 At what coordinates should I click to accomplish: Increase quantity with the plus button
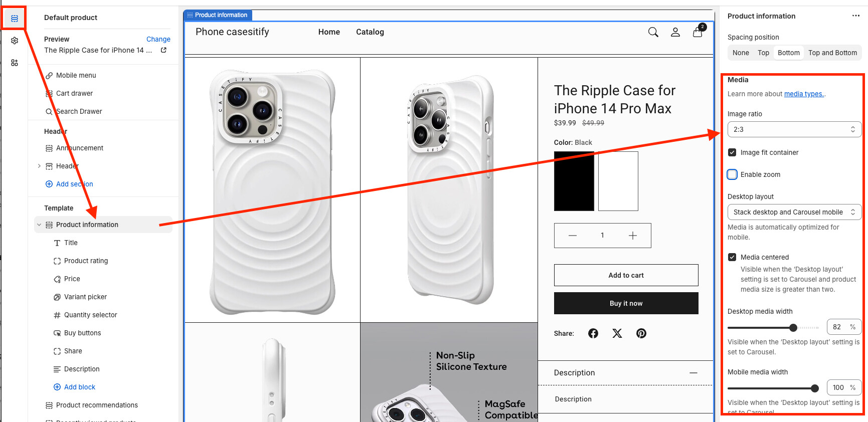coord(633,236)
